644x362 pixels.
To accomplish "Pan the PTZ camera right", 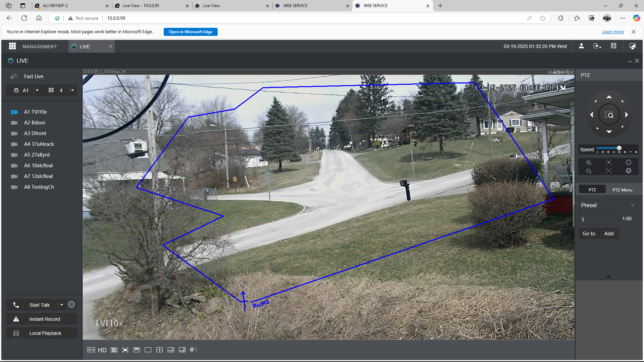I will [626, 115].
